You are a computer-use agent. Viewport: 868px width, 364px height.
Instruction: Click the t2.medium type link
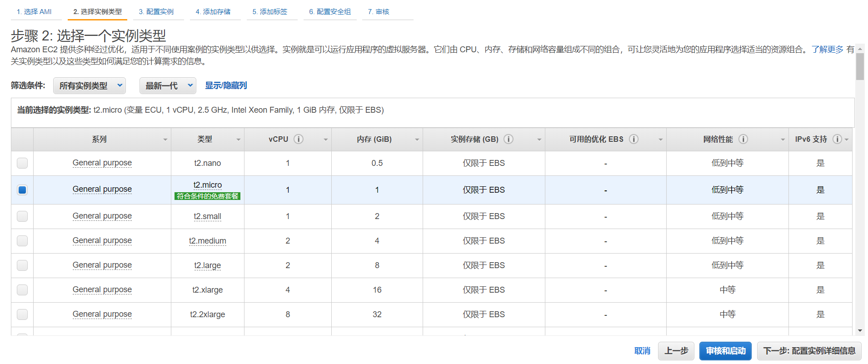208,241
